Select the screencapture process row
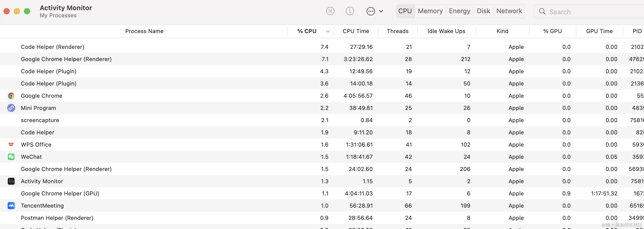 click(153, 120)
